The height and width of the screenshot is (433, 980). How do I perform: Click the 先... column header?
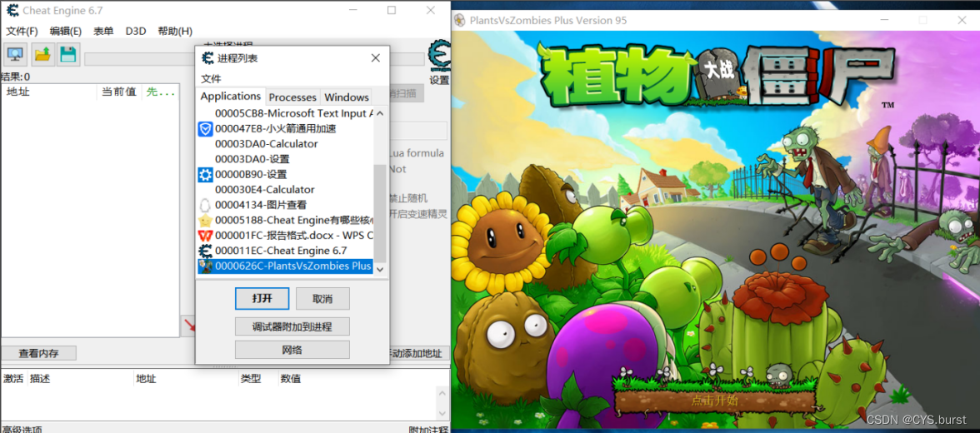(160, 92)
